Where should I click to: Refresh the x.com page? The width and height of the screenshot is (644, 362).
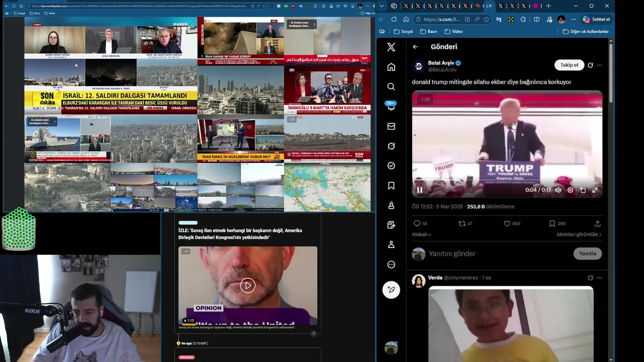tap(393, 19)
